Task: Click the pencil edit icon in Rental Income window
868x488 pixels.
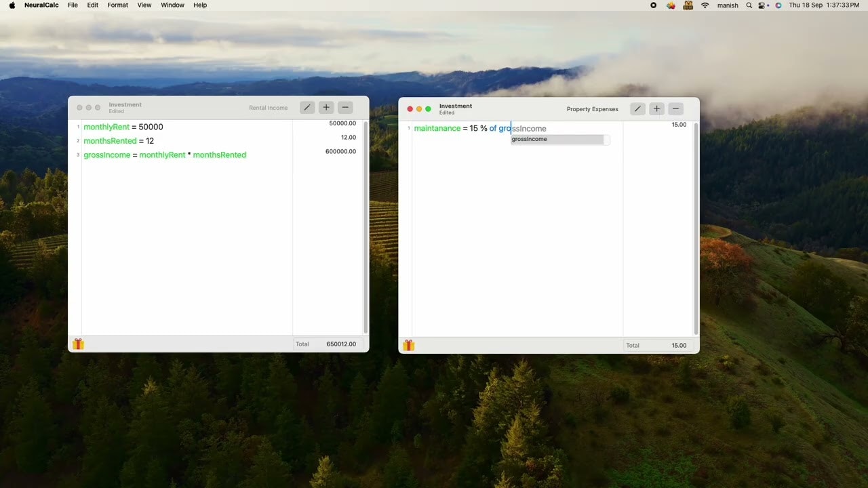Action: [307, 107]
